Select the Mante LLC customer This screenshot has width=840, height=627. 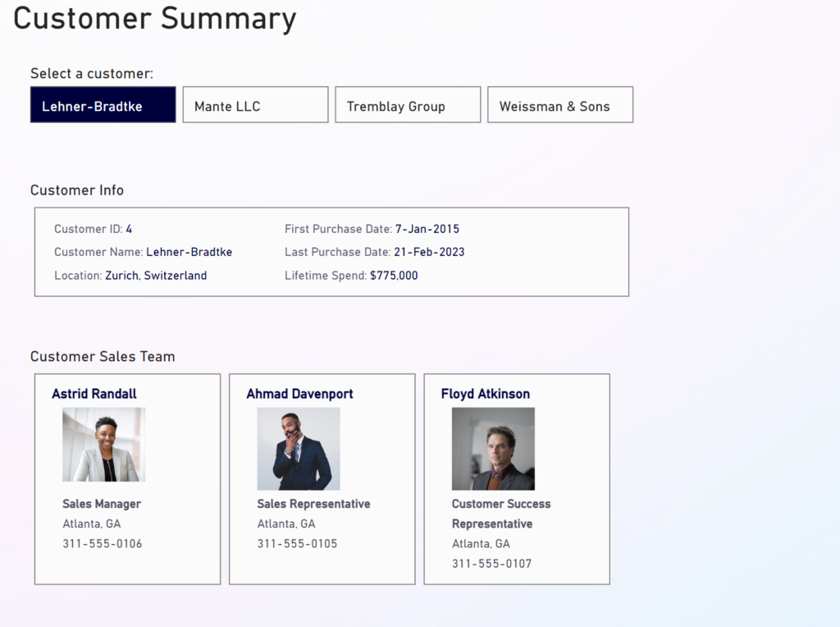tap(255, 105)
